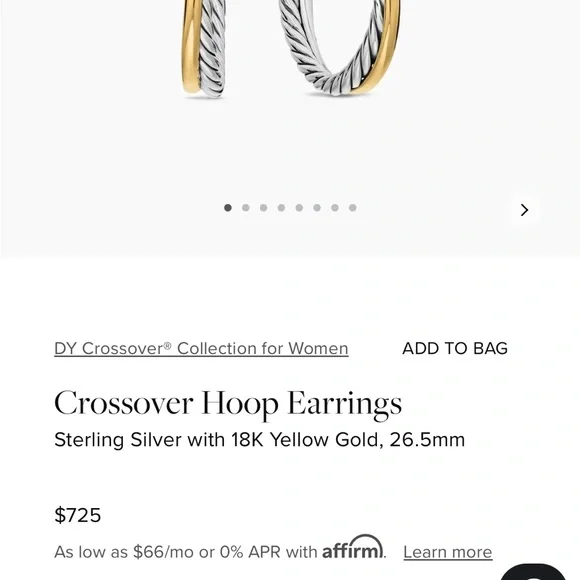This screenshot has height=580, width=580.
Task: Open DY Crossover Collection for Women link
Action: click(201, 348)
